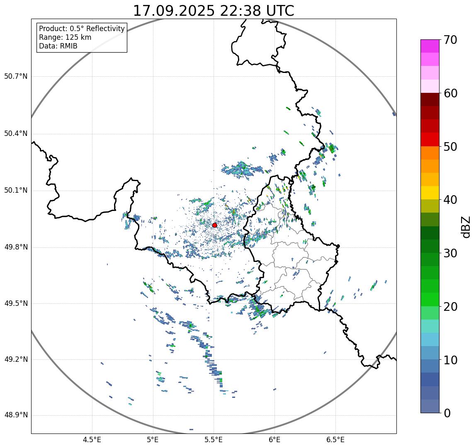The image size is (476, 448).
Task: Pick the dark maroon colorbar segment below 60
Action: click(430, 99)
